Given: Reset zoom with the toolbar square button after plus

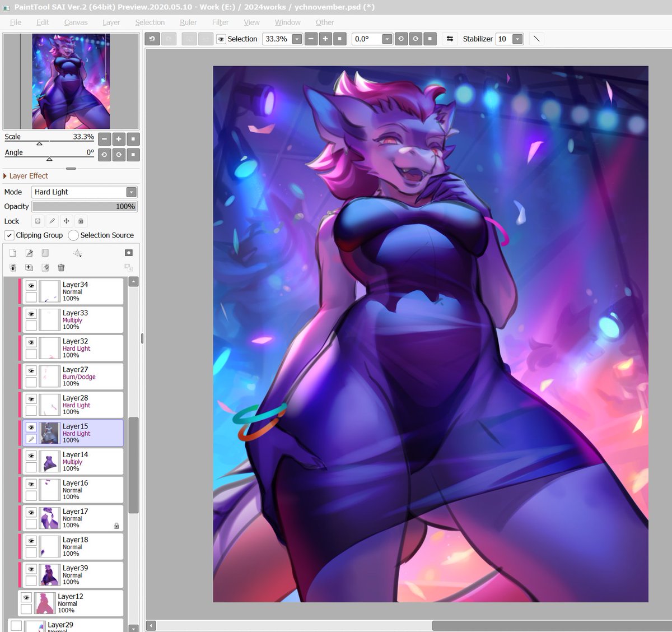Looking at the screenshot, I should [x=340, y=39].
